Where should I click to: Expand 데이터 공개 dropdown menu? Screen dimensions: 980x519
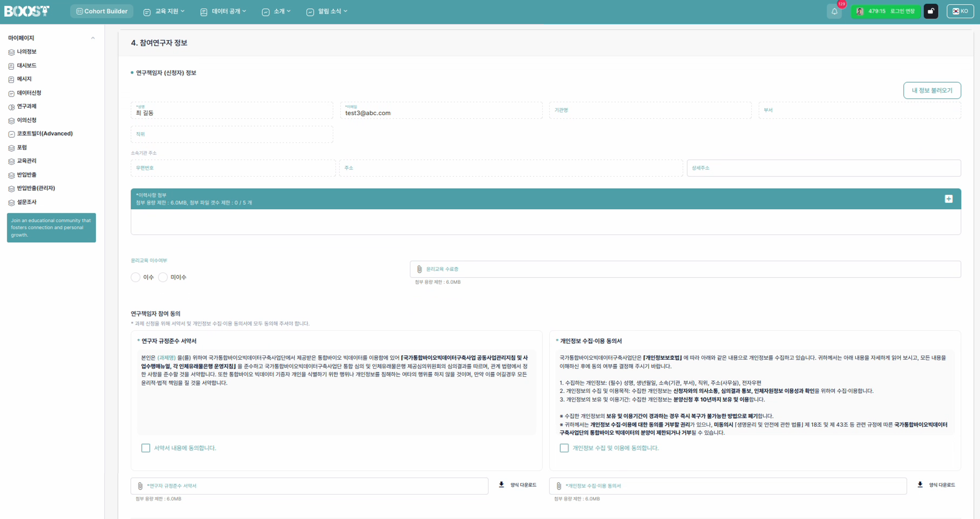(223, 12)
